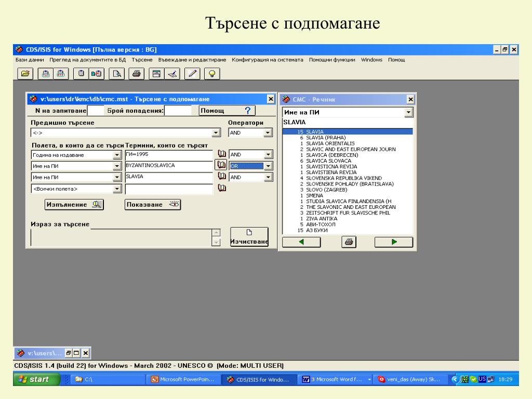Open veni_das Skype taskbar item
This screenshot has height=399, width=532.
pos(410,379)
